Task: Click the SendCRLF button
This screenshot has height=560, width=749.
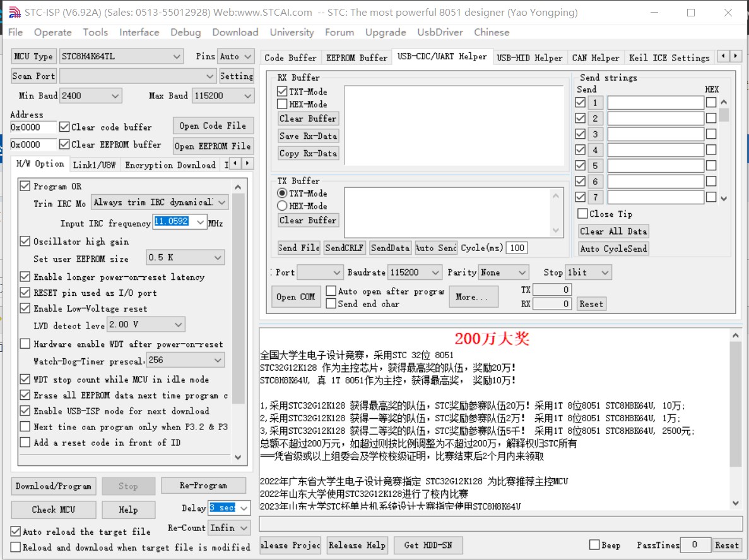Action: 344,248
